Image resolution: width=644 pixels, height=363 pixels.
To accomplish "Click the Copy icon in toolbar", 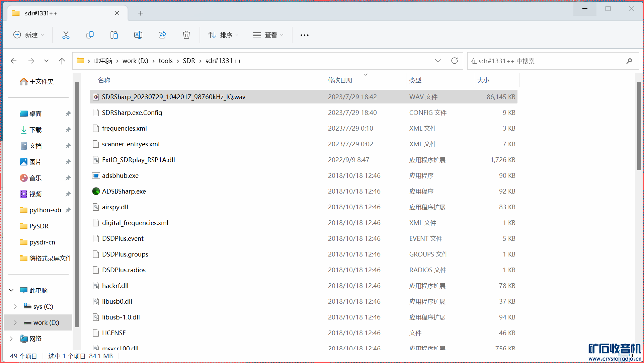I will click(90, 35).
